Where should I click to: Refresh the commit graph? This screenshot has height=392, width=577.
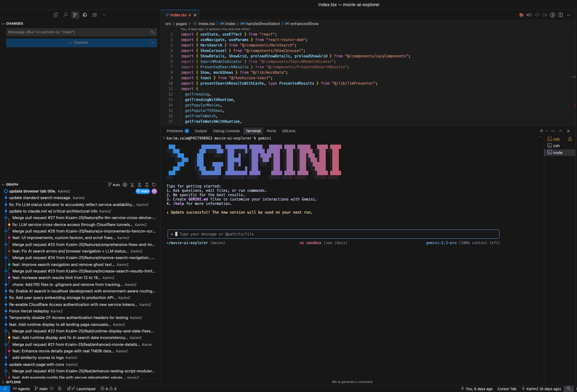tap(154, 185)
